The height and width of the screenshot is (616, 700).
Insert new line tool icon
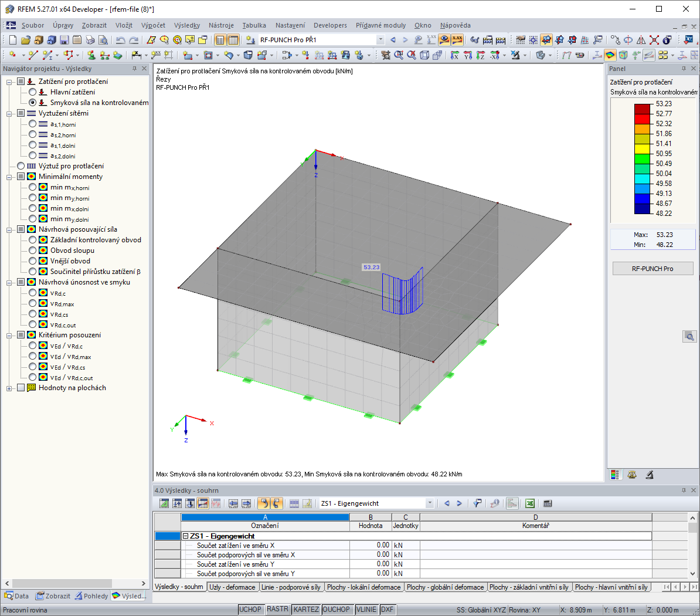[33, 55]
